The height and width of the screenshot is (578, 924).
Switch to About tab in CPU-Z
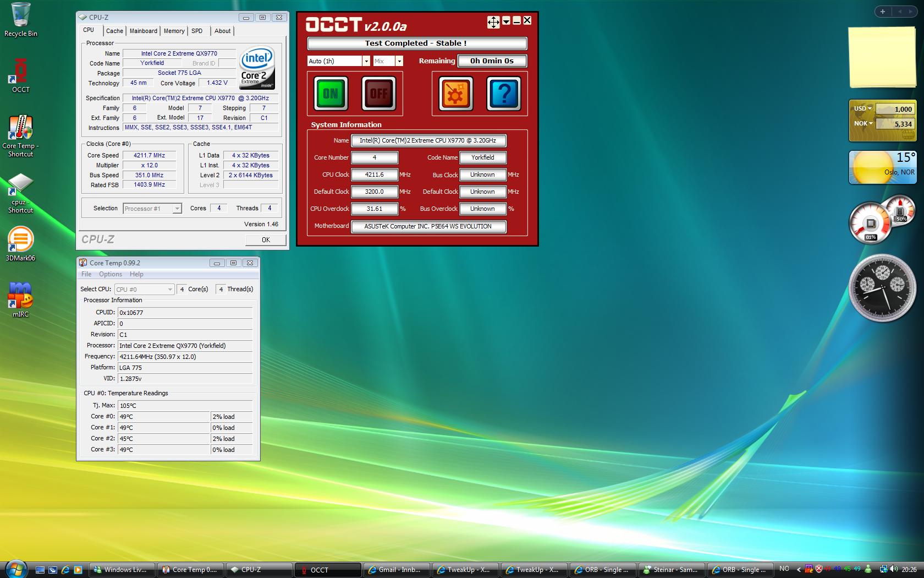(222, 31)
